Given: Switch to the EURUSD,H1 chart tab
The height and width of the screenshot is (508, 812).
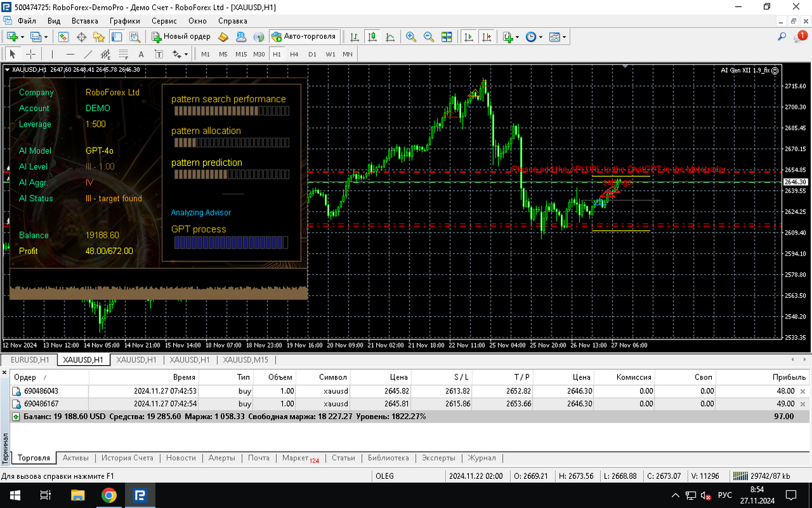Looking at the screenshot, I should point(30,360).
